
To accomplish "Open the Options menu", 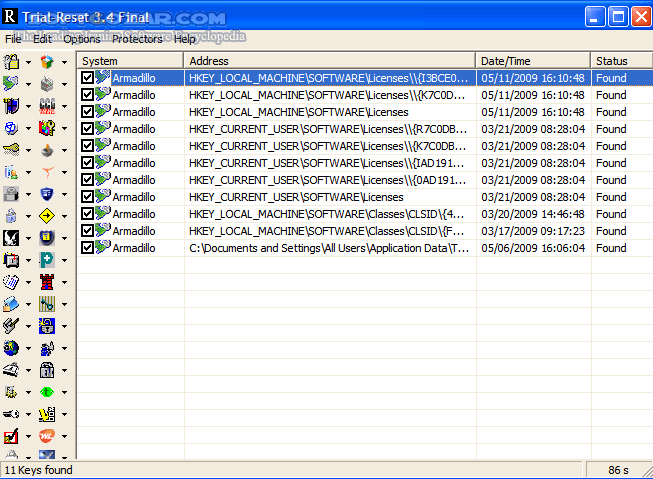I will pyautogui.click(x=82, y=39).
